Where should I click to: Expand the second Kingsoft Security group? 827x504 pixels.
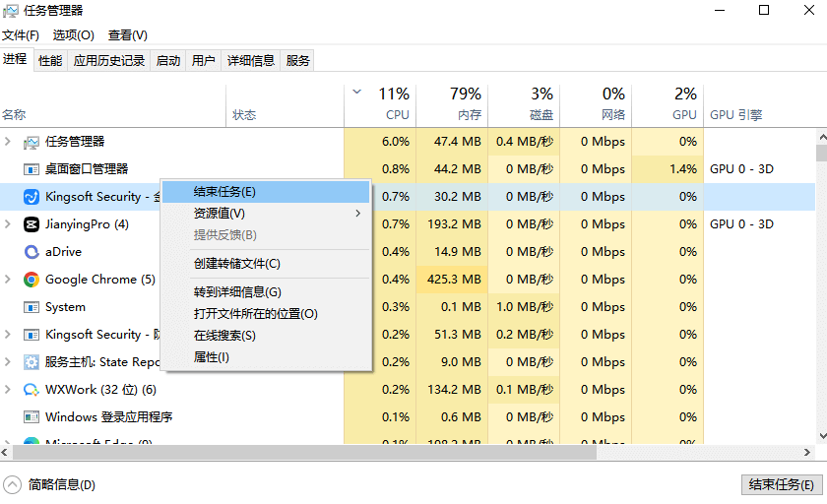[8, 335]
